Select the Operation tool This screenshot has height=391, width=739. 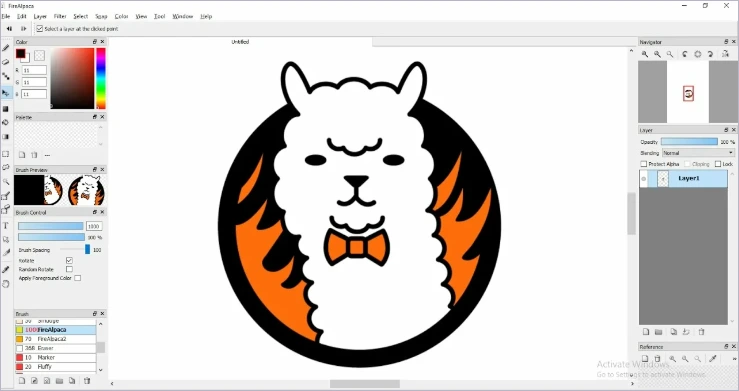pos(6,239)
